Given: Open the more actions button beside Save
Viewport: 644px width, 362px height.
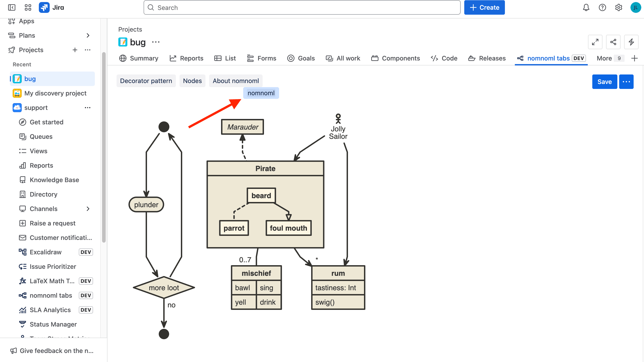Looking at the screenshot, I should 626,82.
